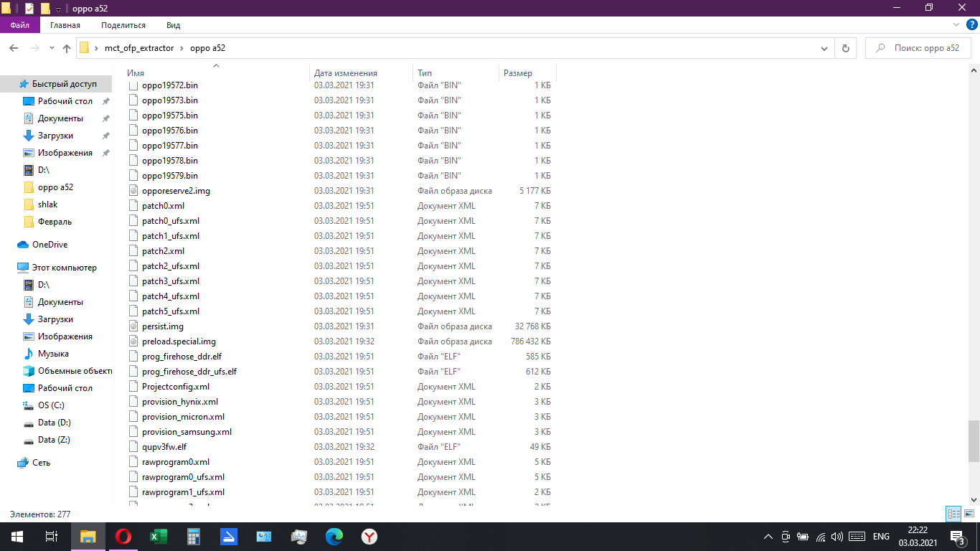Open Yandex Browser from the taskbar

(369, 537)
